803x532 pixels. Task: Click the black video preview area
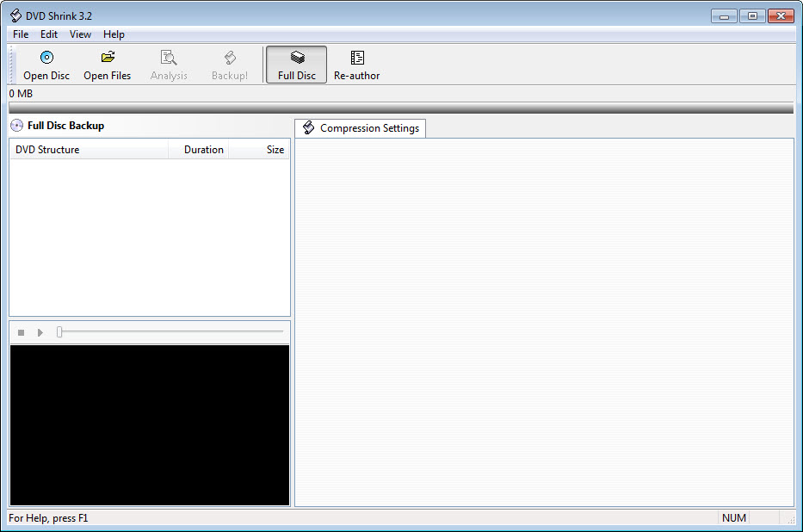(x=150, y=425)
